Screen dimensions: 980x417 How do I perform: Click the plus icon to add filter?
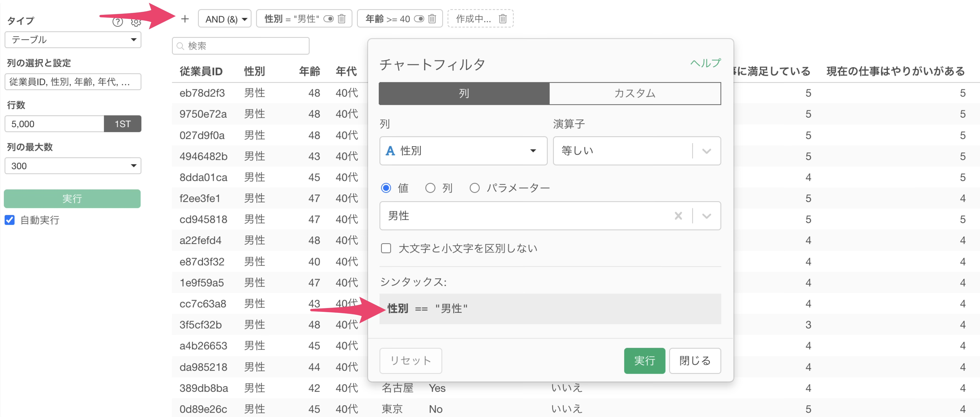[185, 19]
